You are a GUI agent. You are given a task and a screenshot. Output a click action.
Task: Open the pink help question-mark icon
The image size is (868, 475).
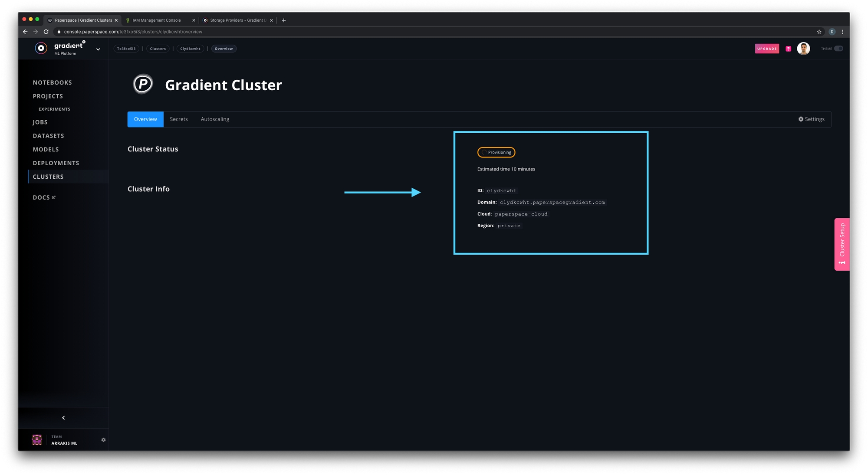788,49
